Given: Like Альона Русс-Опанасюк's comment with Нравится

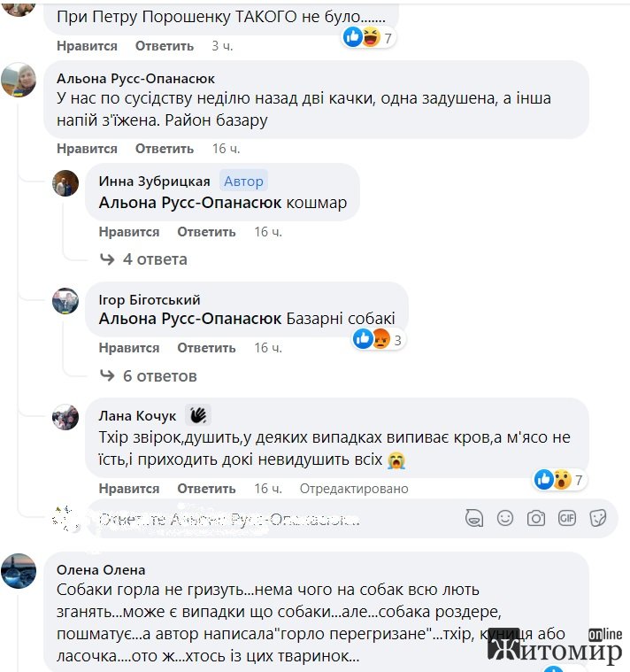Looking at the screenshot, I should click(87, 149).
